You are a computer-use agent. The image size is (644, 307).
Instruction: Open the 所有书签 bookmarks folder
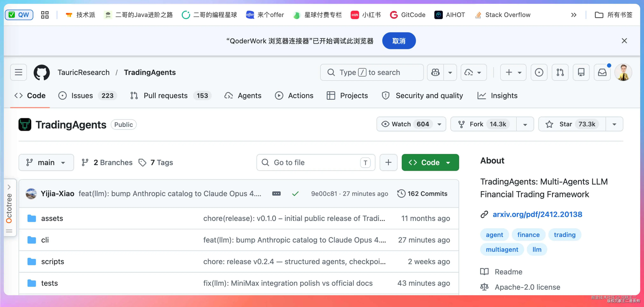point(613,15)
